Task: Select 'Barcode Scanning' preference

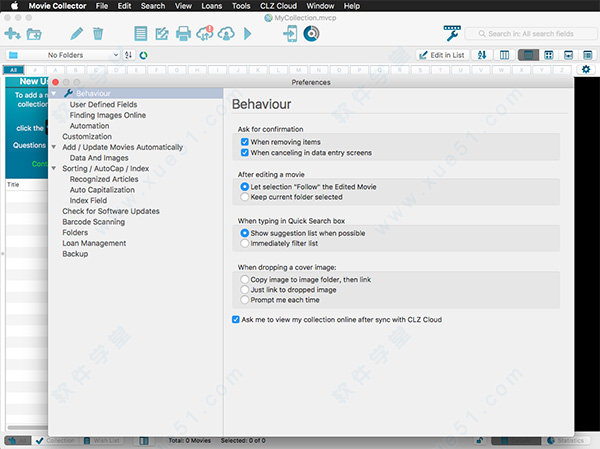Action: 93,222
